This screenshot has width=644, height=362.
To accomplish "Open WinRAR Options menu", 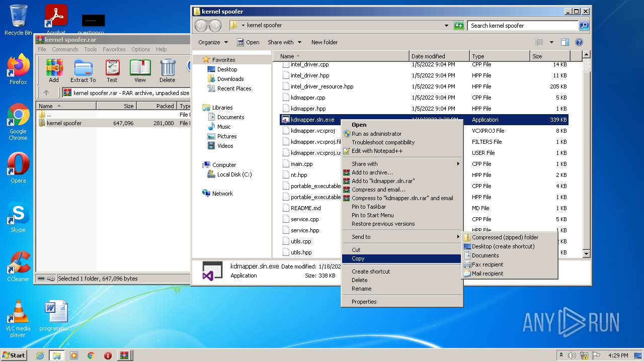I will coord(140,49).
